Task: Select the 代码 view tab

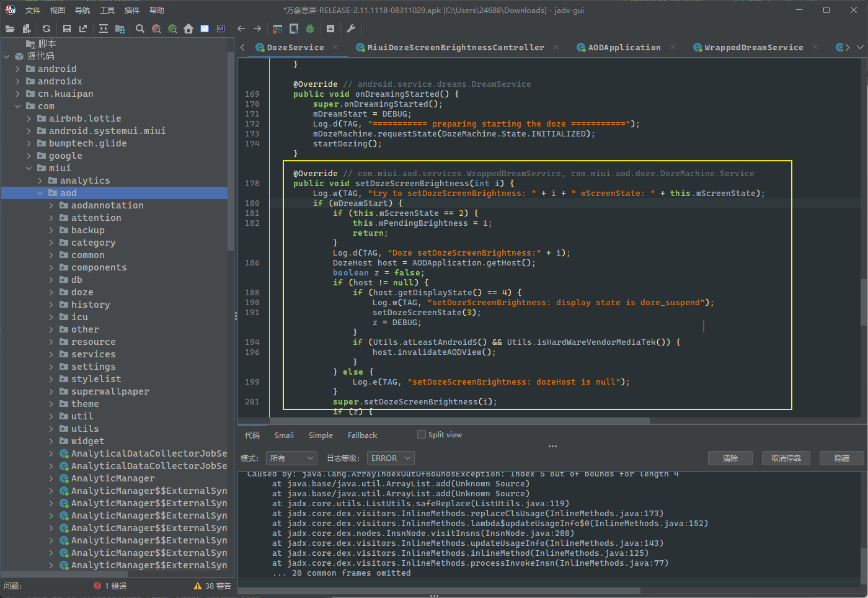Action: pyautogui.click(x=252, y=435)
